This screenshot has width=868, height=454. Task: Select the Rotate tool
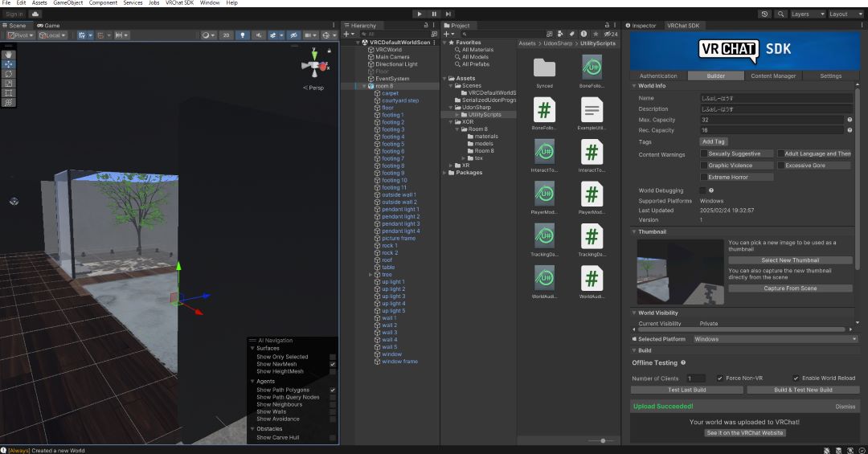(8, 74)
